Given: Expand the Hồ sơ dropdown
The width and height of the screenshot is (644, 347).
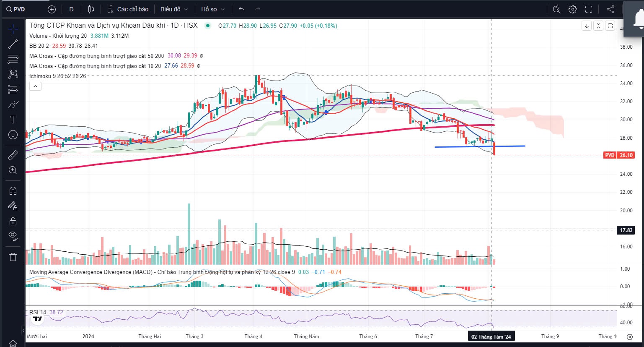Looking at the screenshot, I should click(x=213, y=9).
